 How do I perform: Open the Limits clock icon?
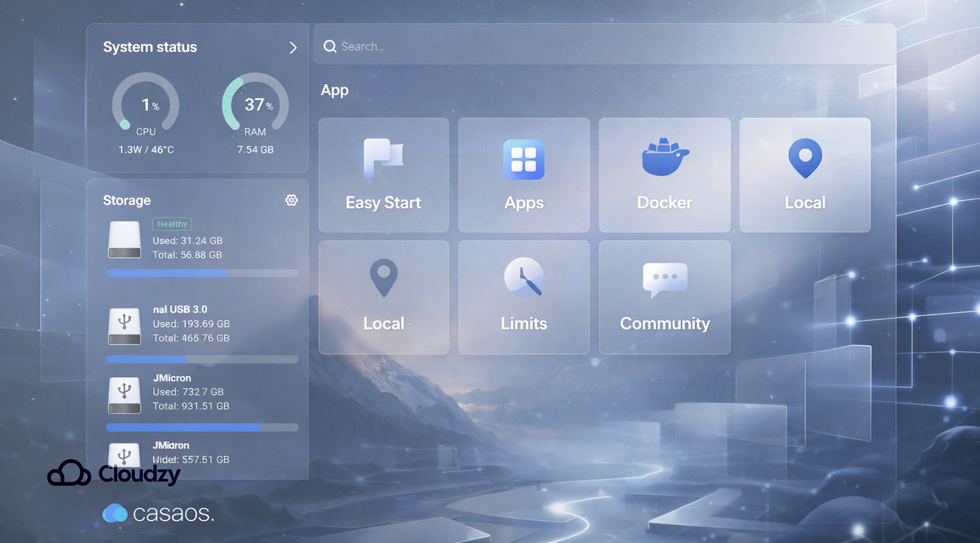[524, 295]
